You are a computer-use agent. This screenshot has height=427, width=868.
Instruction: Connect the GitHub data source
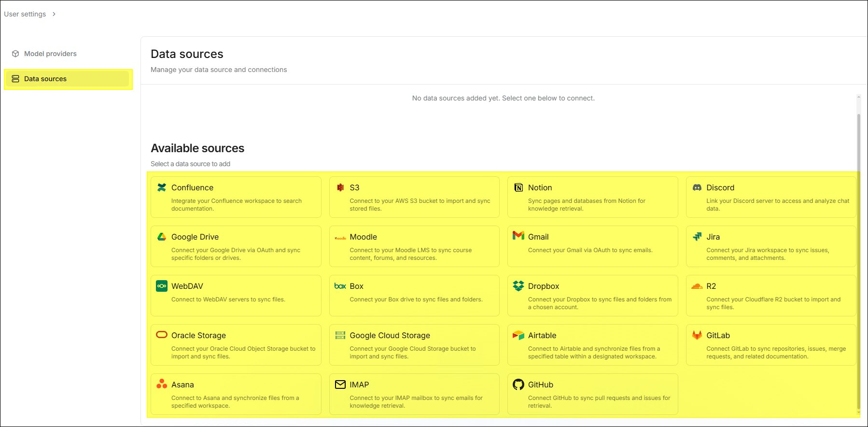point(593,394)
